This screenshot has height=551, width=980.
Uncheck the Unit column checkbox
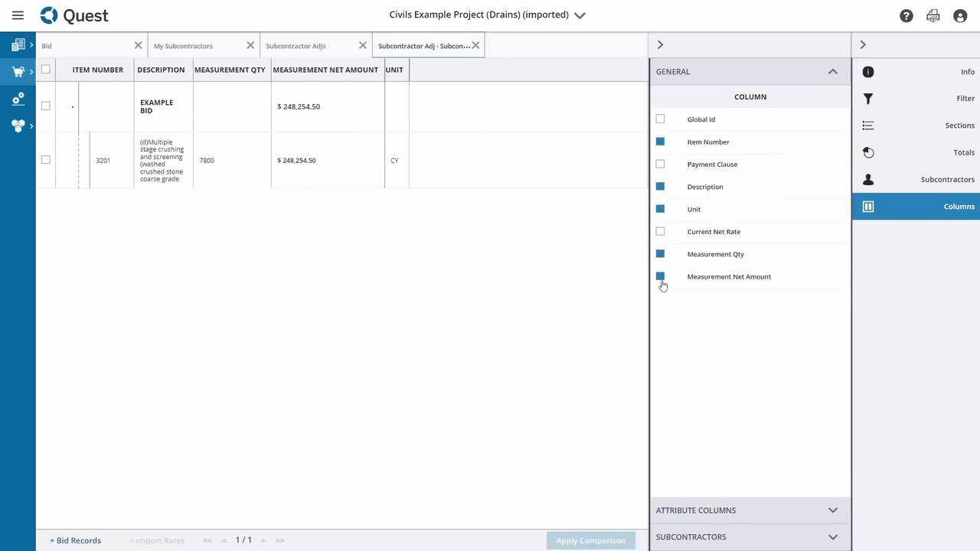pyautogui.click(x=660, y=209)
